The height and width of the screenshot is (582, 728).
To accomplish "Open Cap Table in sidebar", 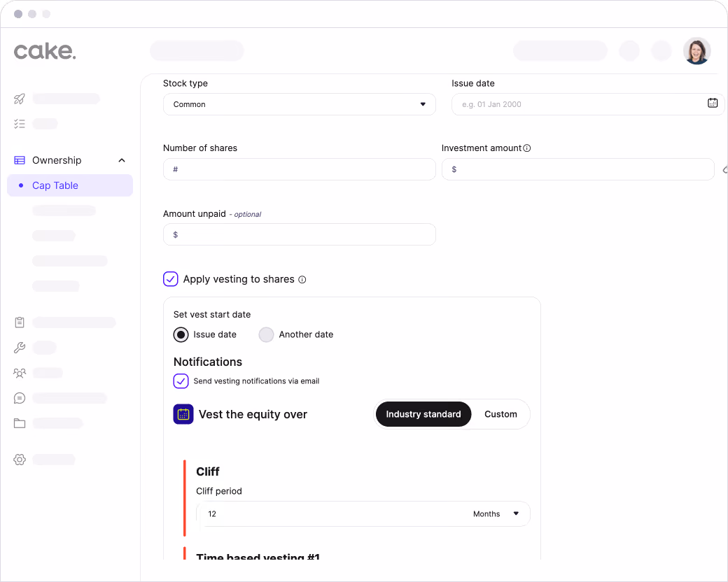I will point(70,185).
